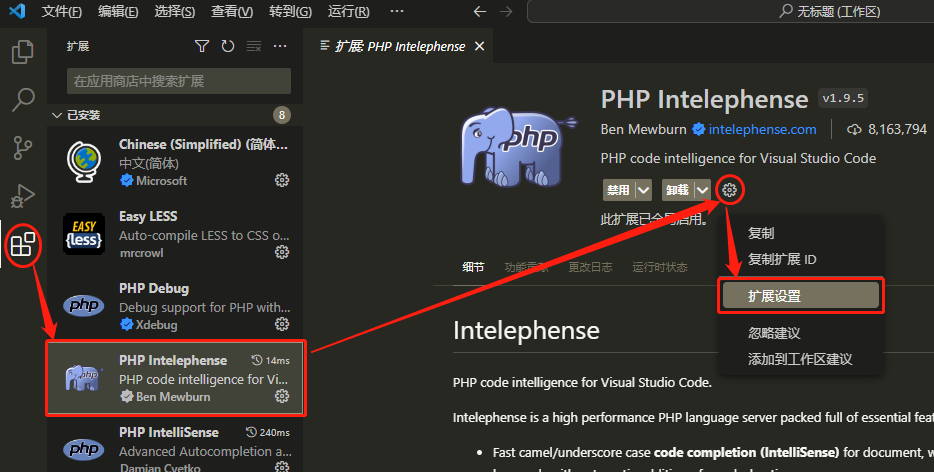This screenshot has width=934, height=472.
Task: Open the 文件(F) menu
Action: pos(62,11)
